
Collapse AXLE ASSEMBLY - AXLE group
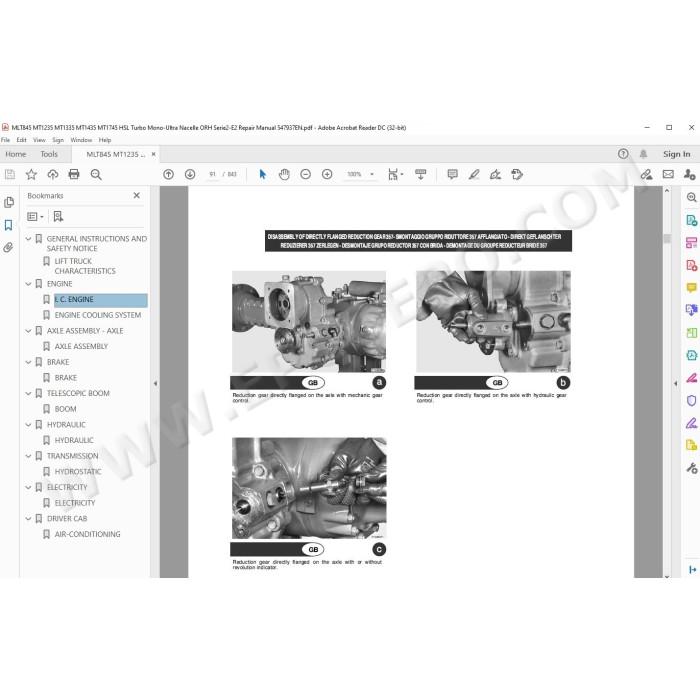[28, 331]
